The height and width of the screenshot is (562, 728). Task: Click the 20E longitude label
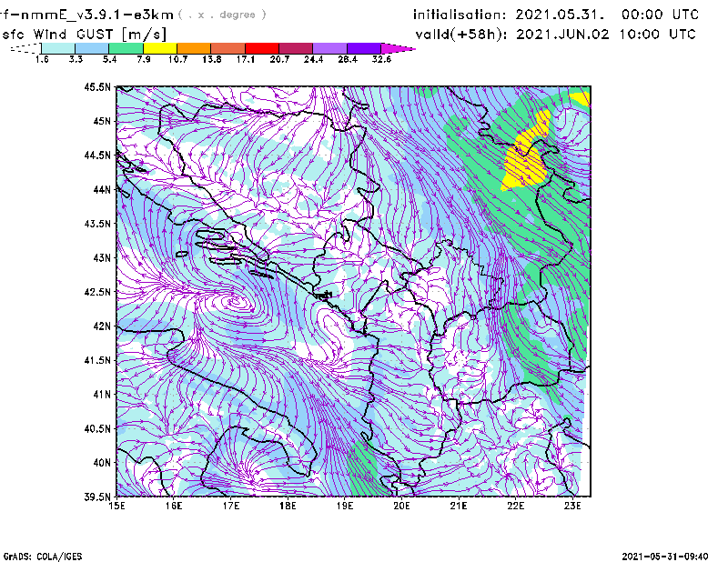click(401, 506)
